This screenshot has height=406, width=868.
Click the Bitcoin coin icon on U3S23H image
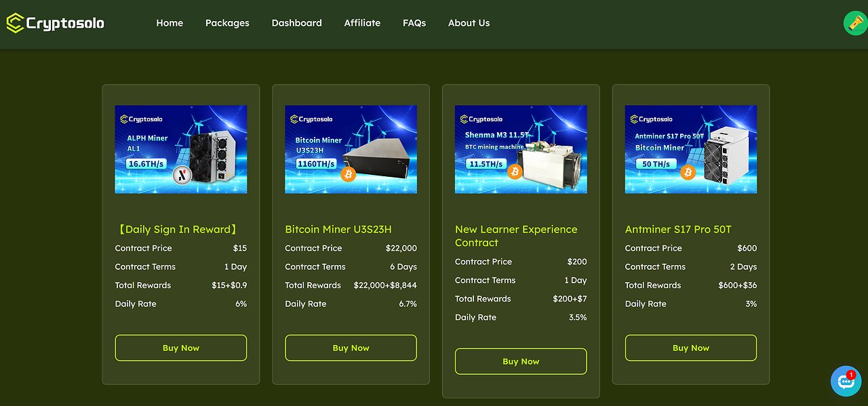pyautogui.click(x=348, y=175)
